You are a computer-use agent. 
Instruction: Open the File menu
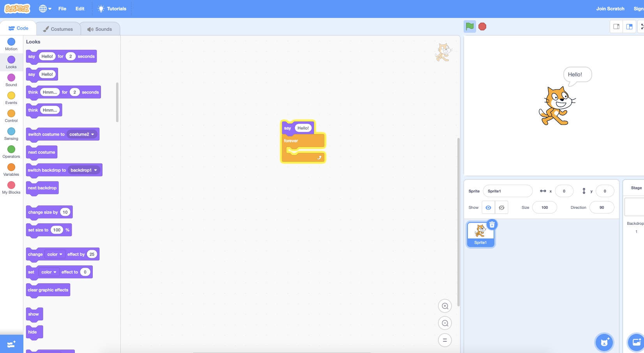click(62, 9)
